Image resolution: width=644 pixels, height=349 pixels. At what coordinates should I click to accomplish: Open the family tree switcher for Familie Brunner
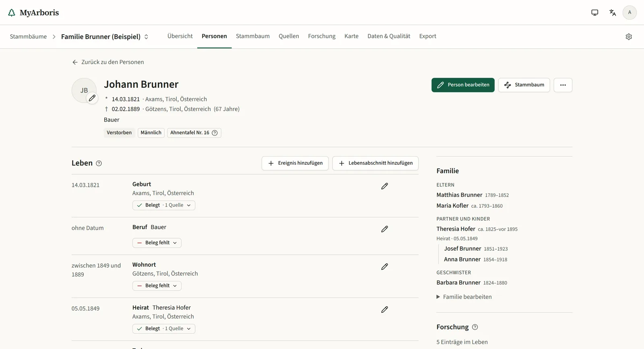click(105, 37)
